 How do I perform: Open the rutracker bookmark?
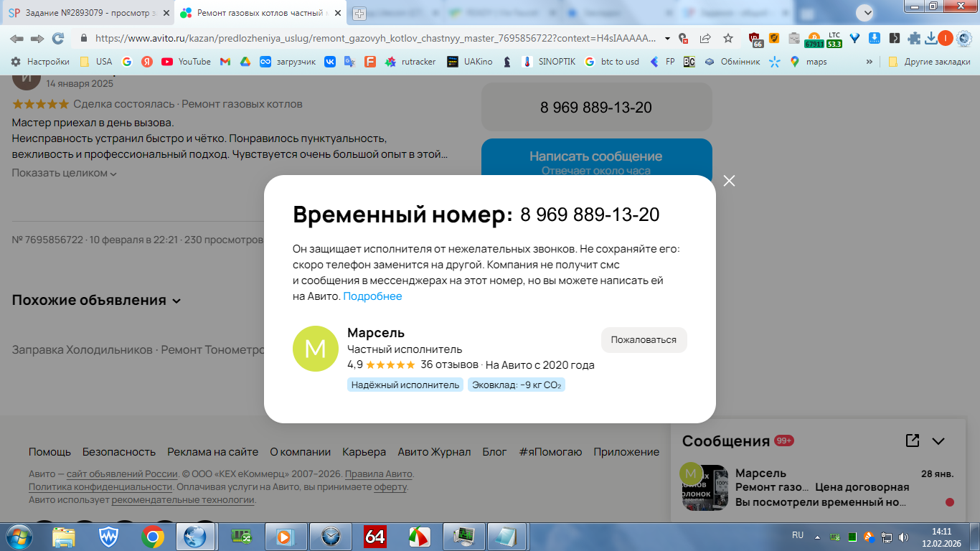(x=410, y=62)
